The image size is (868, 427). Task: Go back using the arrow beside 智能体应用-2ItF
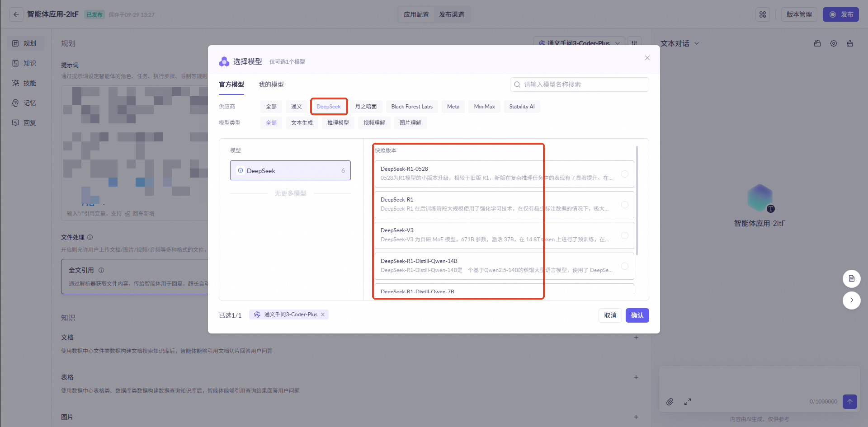click(x=16, y=14)
